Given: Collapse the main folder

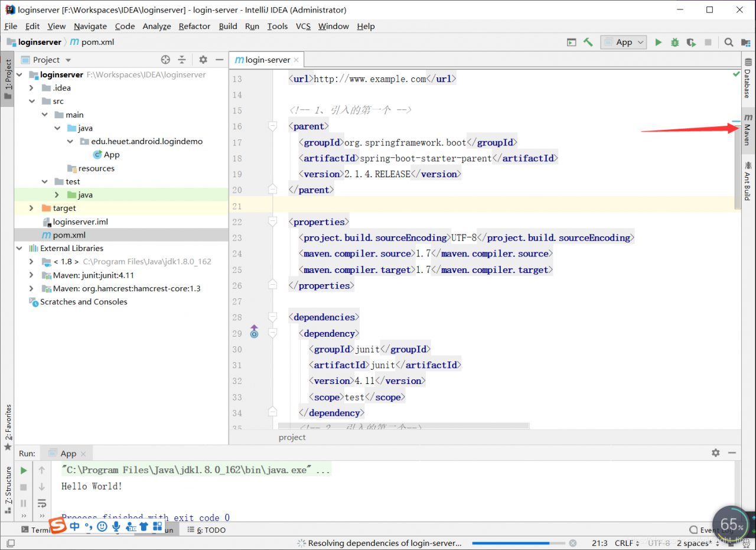Looking at the screenshot, I should [44, 115].
